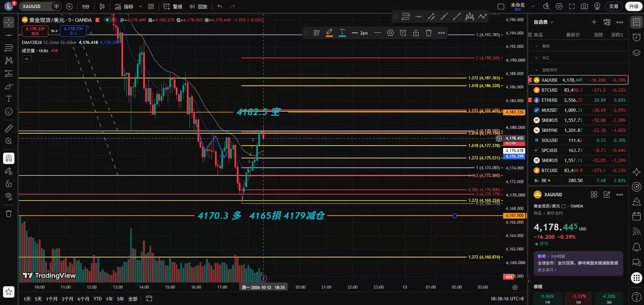Screen dimensions: 644x305
Task: Select the YTD time range
Action: [x=97, y=299]
